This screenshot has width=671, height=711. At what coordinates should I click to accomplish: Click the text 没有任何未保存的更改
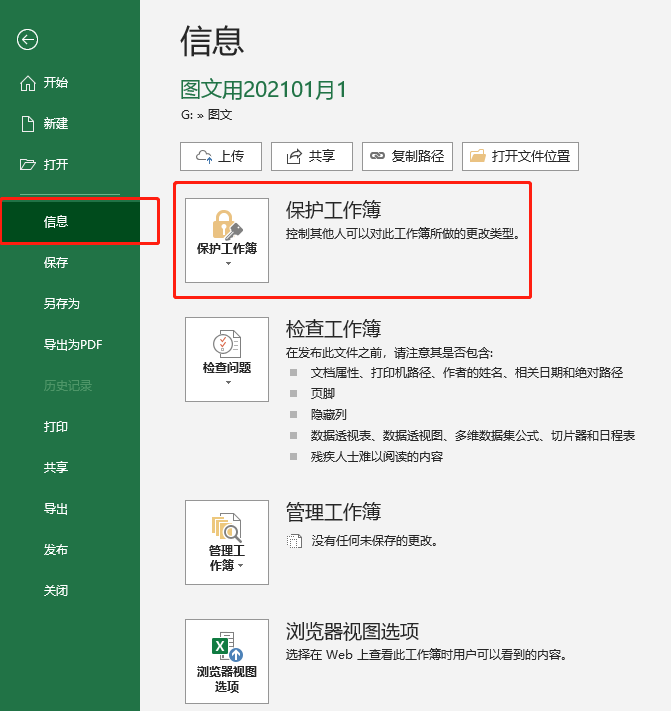click(x=374, y=541)
